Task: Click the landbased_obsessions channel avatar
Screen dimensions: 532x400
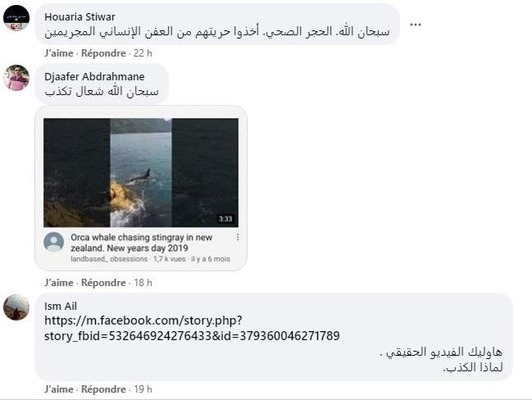Action: click(53, 242)
